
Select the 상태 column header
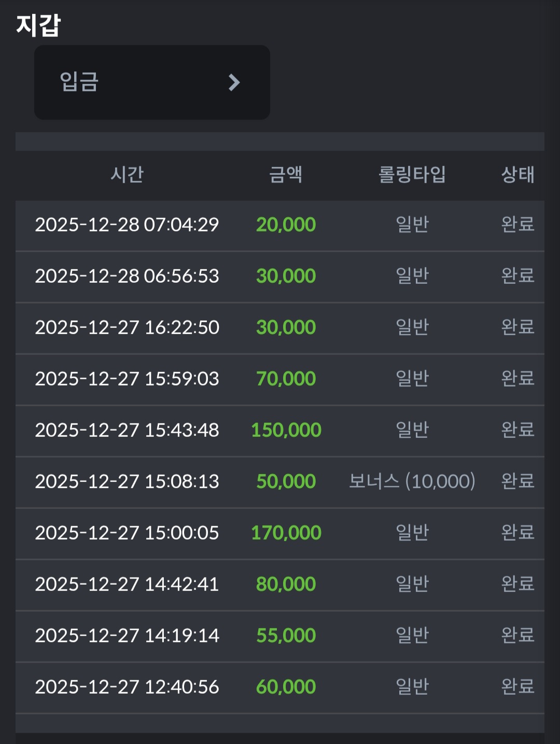tap(517, 174)
